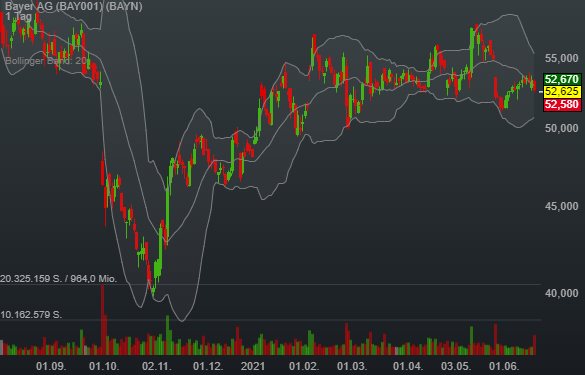Click the 01.12. date axis label
The image size is (585, 375).
pos(208,366)
